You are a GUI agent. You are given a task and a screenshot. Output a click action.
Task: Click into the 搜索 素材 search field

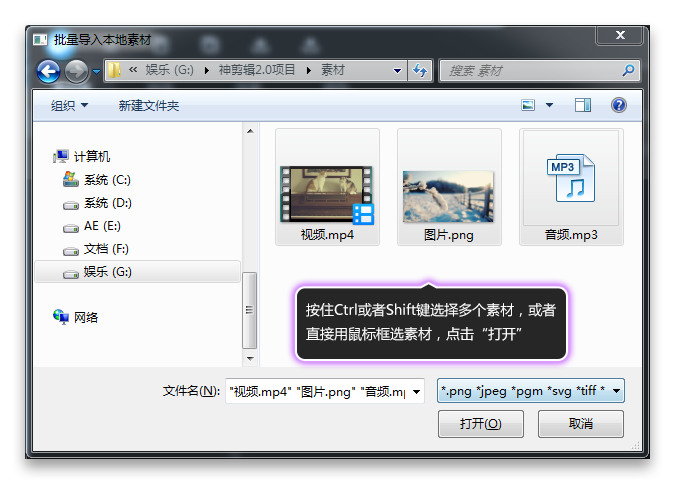click(x=530, y=71)
